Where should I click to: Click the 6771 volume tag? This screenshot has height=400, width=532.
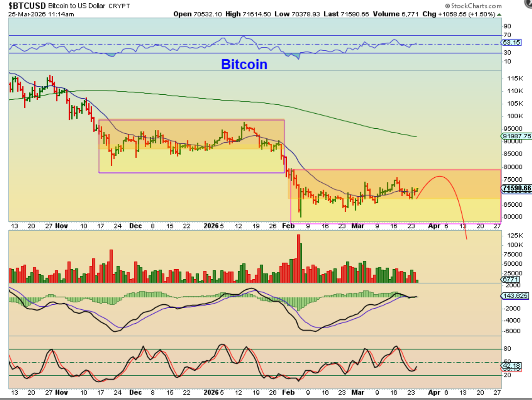510,279
